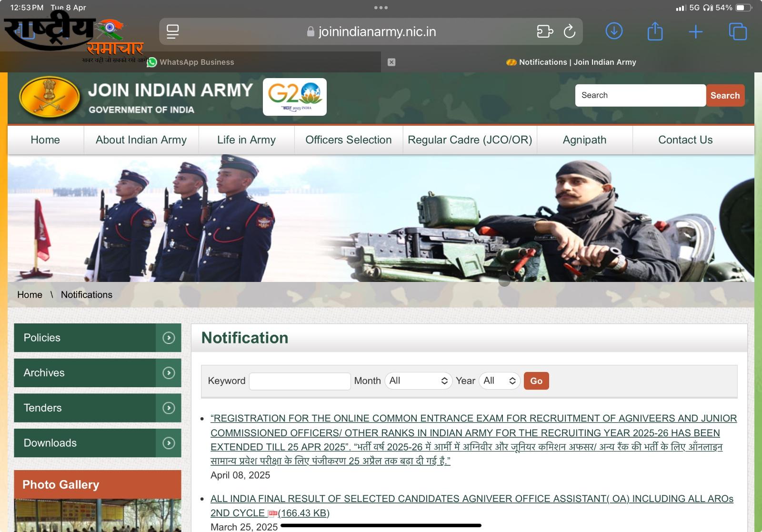The image size is (762, 532).
Task: Open a new tab with plus icon
Action: [695, 31]
